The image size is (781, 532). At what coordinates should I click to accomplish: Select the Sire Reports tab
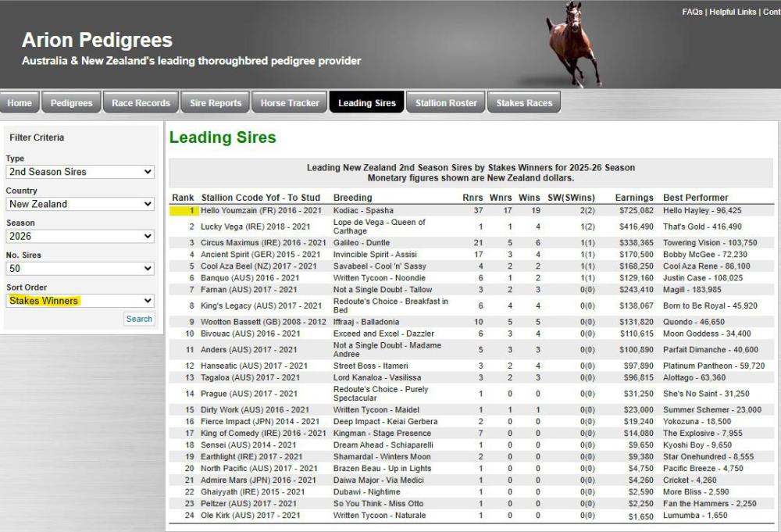tap(216, 102)
